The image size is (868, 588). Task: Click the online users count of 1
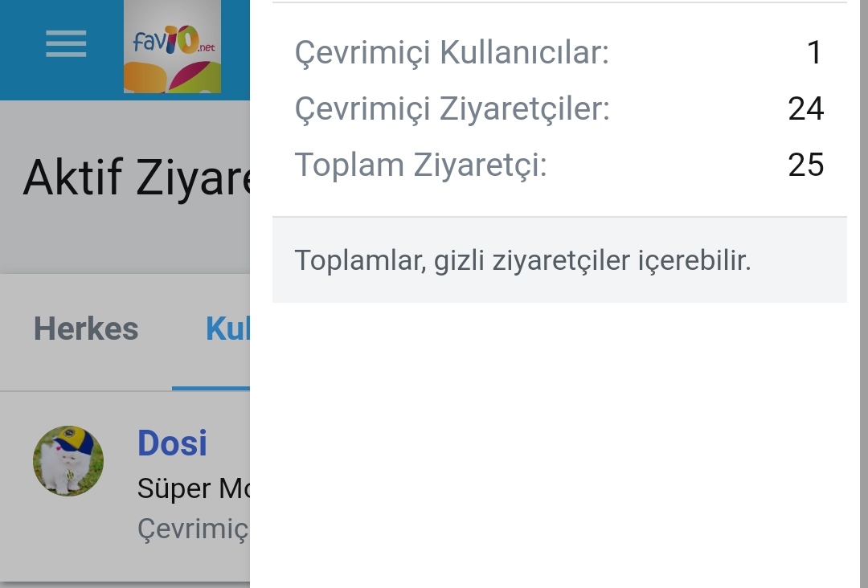(x=814, y=53)
